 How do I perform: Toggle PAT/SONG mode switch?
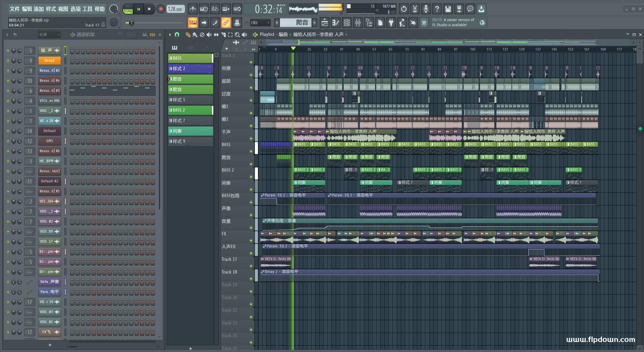pos(128,9)
